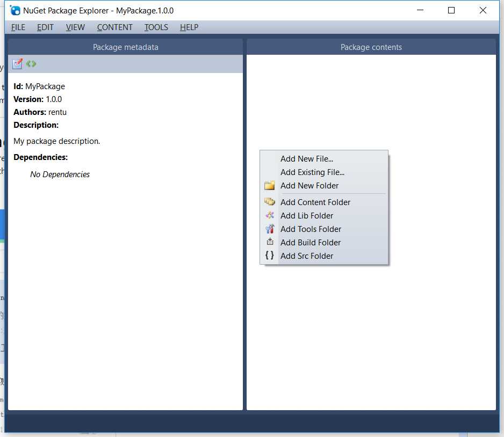
Task: Click the Tools Folder icon in context menu
Action: [x=270, y=229]
